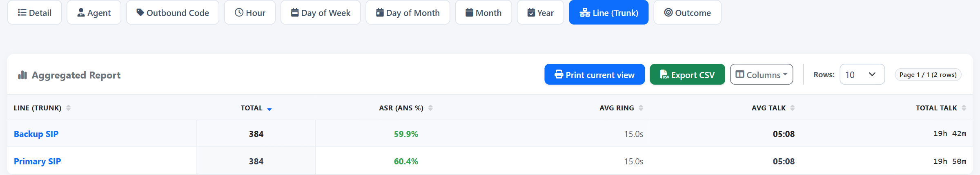This screenshot has height=175, width=980.
Task: Click the Page 1 / 1 (2 rows) badge
Action: (x=928, y=75)
